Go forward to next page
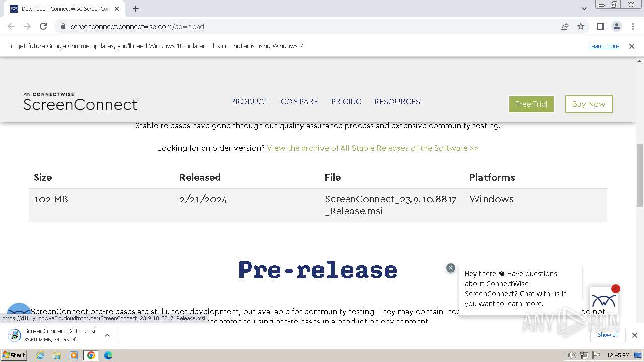This screenshot has height=362, width=644. 27,26
